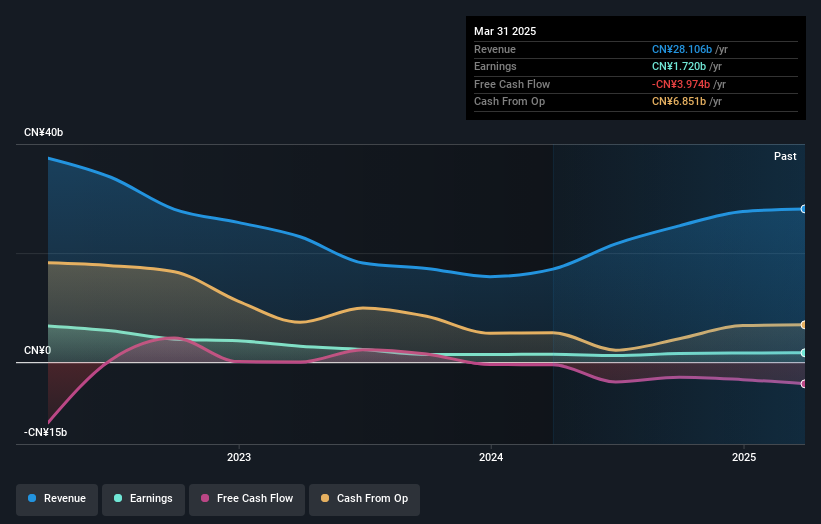This screenshot has height=524, width=821.
Task: Click the -CN¥3.974b free cash flow value
Action: (681, 84)
